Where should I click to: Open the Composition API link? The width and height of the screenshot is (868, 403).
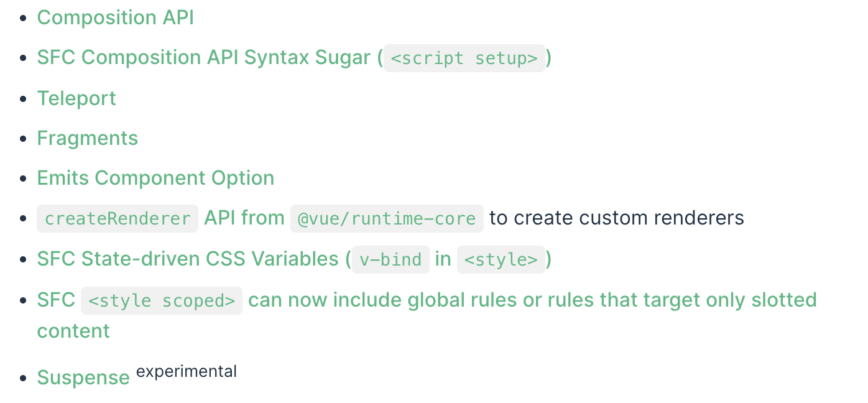tap(116, 17)
